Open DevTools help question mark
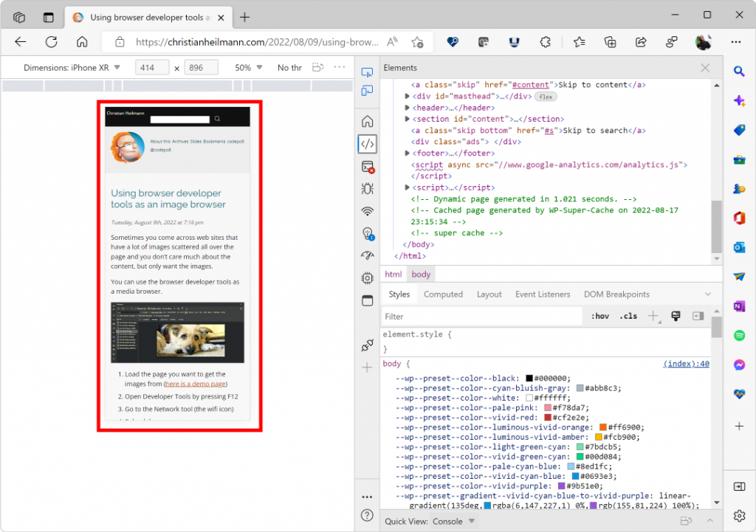The width and height of the screenshot is (756, 532). click(x=367, y=515)
